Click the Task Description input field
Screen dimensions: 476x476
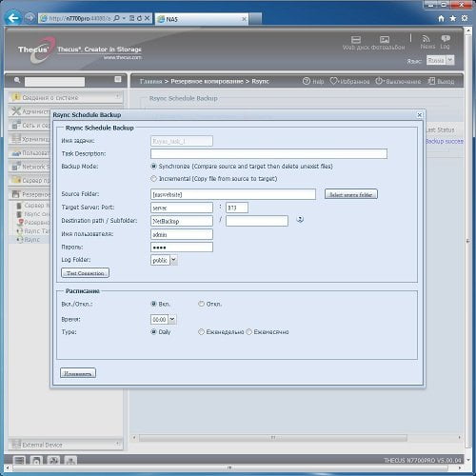click(x=268, y=154)
